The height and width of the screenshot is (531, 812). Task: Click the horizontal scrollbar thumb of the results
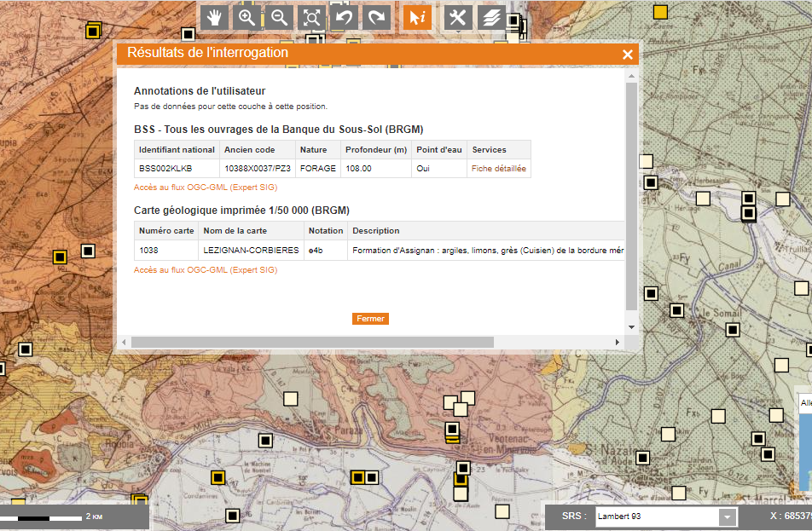[312, 342]
